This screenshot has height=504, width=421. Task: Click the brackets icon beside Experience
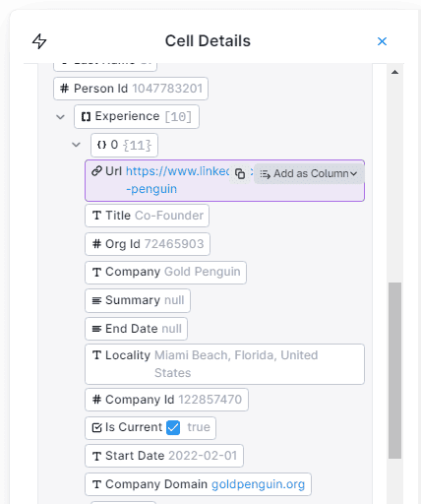(x=86, y=117)
